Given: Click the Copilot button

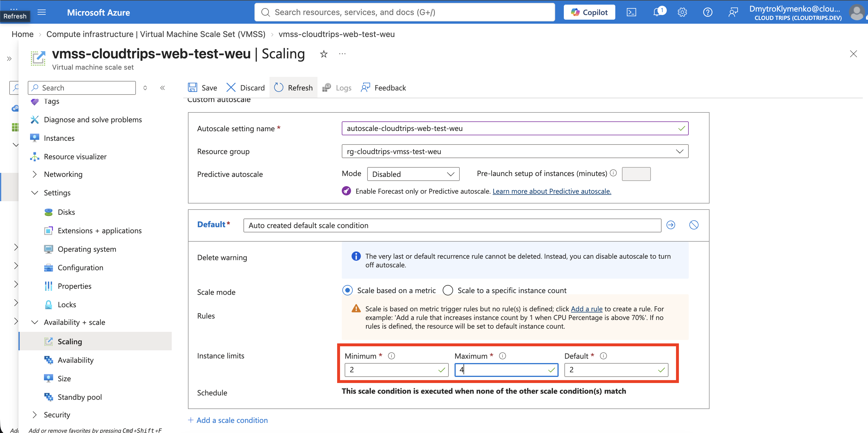Looking at the screenshot, I should coord(589,12).
